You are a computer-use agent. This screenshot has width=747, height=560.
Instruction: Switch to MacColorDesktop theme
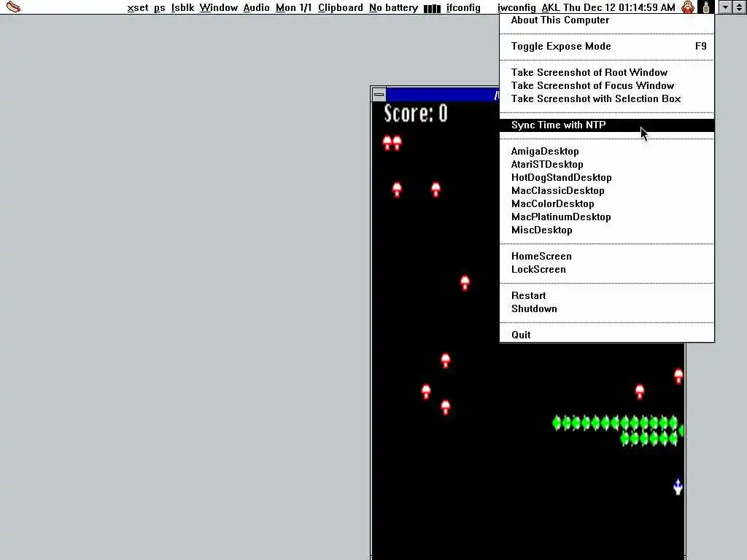coord(607,204)
